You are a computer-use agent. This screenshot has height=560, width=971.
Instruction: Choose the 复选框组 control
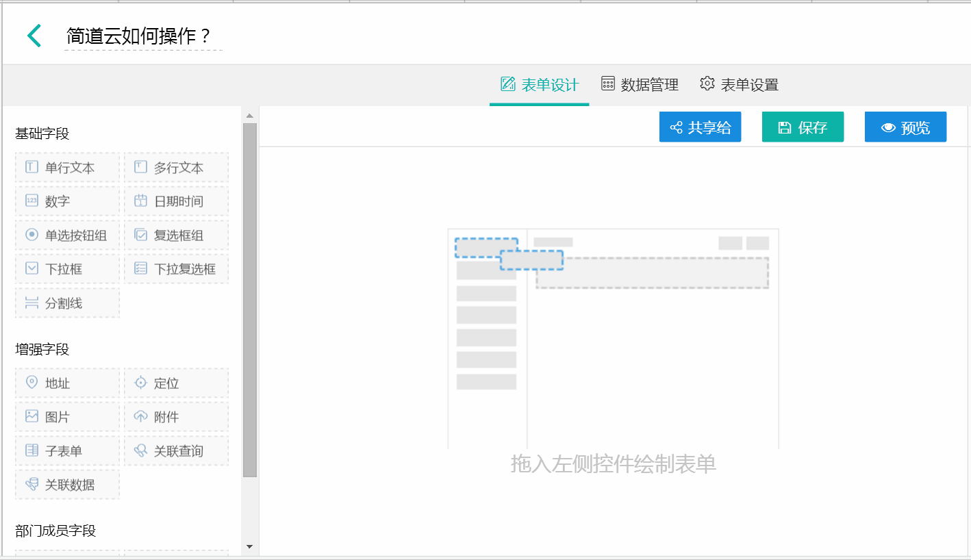tap(177, 236)
